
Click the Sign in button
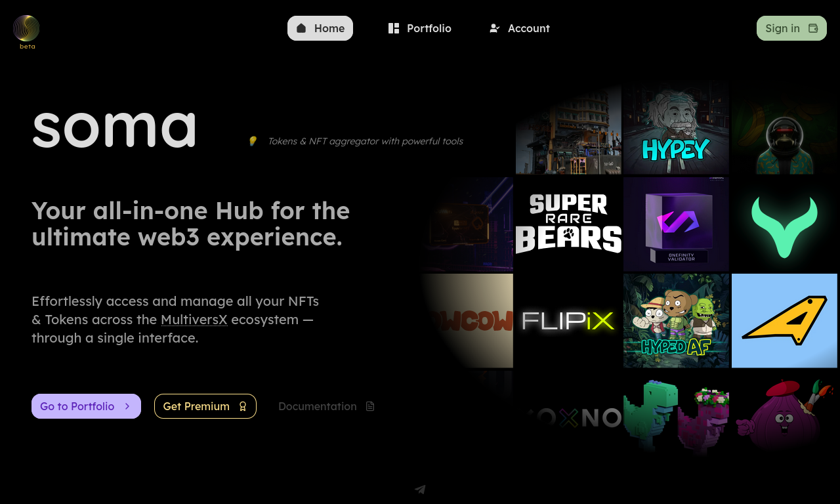click(x=791, y=28)
